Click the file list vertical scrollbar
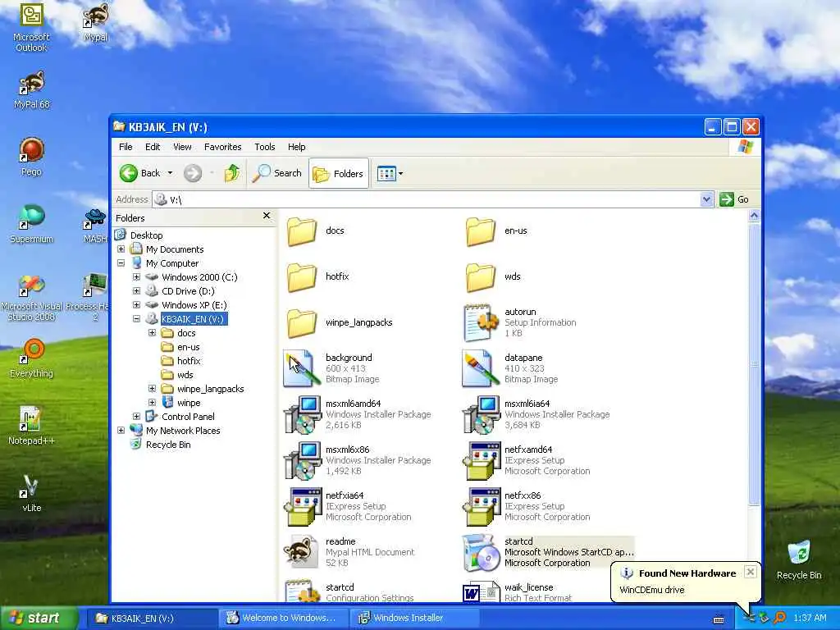The image size is (840, 630). [x=754, y=364]
